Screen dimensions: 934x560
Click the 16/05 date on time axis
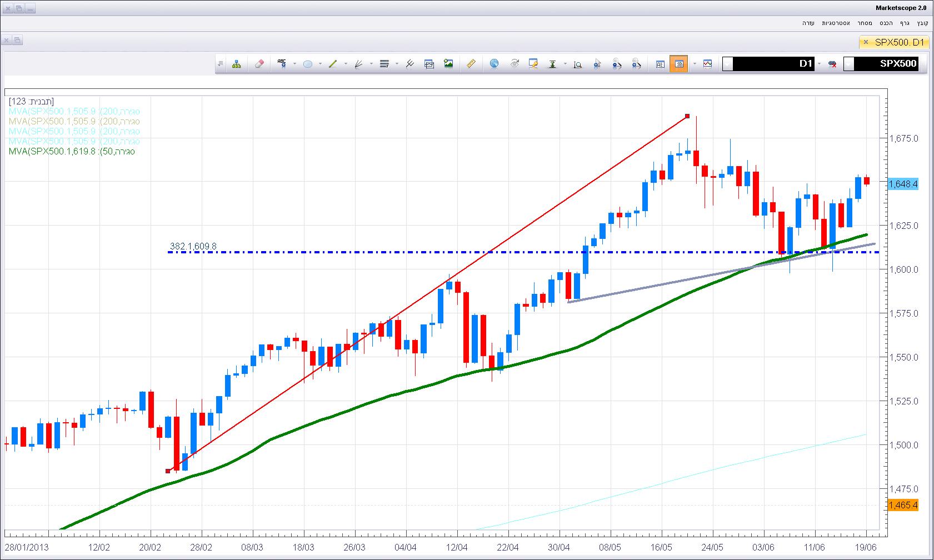pyautogui.click(x=662, y=547)
